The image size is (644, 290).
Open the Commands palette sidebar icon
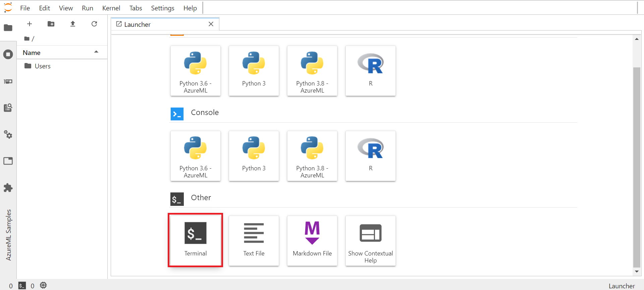pos(8,108)
